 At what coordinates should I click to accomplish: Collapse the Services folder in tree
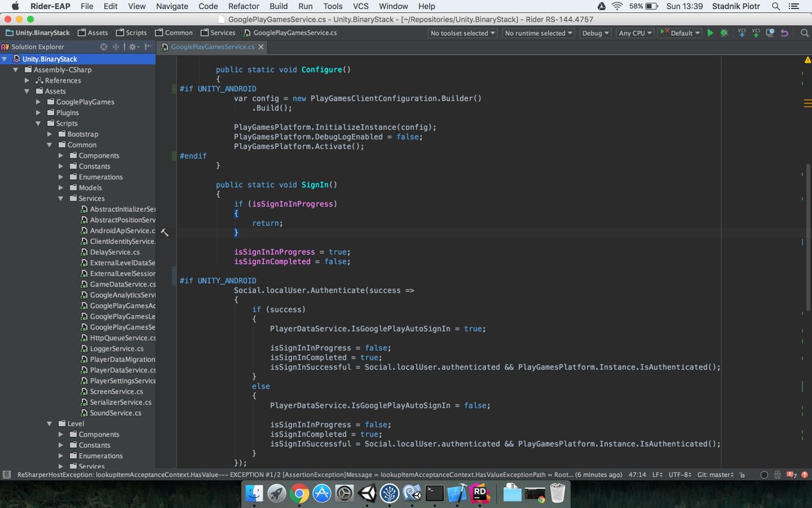pyautogui.click(x=62, y=198)
